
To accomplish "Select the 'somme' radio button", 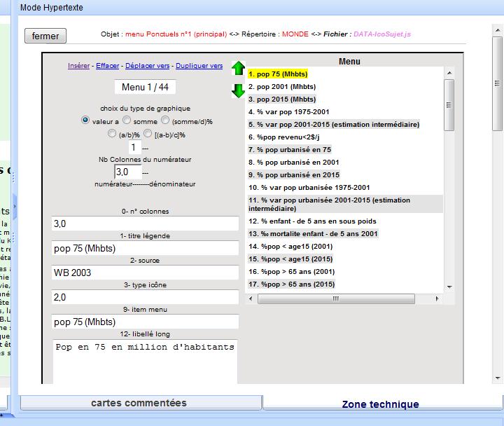I will 127,120.
